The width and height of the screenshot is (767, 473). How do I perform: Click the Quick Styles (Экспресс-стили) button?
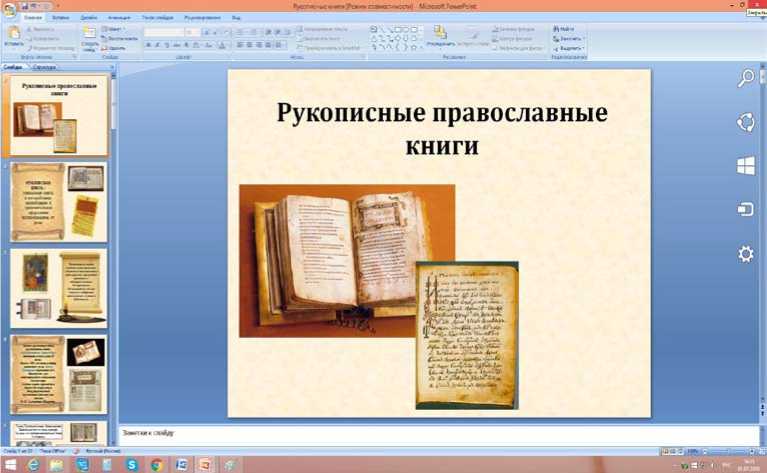pyautogui.click(x=473, y=34)
